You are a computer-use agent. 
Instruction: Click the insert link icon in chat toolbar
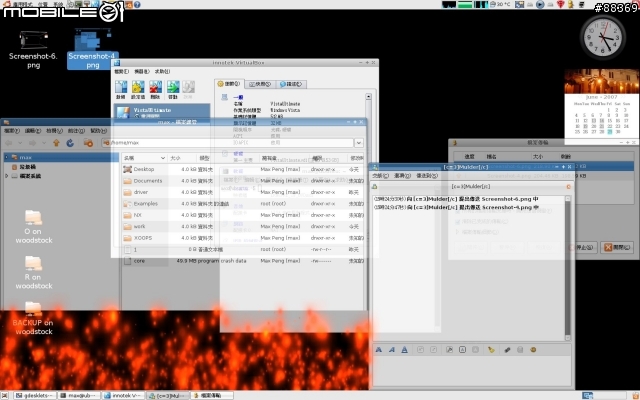[x=507, y=350]
